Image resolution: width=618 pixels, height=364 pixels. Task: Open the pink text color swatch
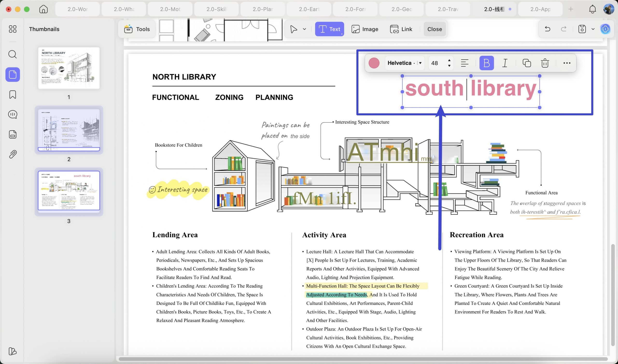(374, 63)
